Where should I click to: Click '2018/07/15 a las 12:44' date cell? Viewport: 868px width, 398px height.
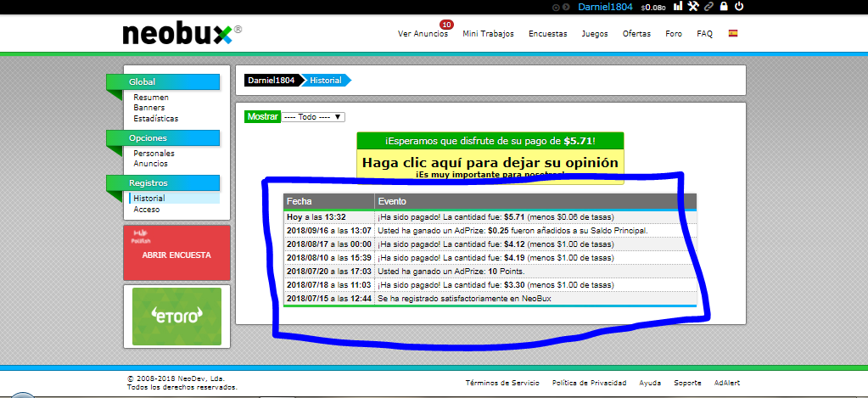tap(329, 299)
